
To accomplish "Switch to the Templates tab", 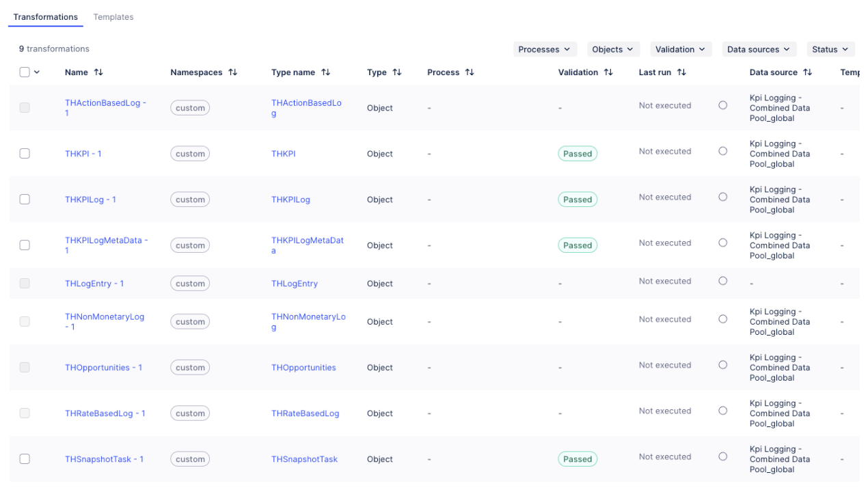I will 113,17.
